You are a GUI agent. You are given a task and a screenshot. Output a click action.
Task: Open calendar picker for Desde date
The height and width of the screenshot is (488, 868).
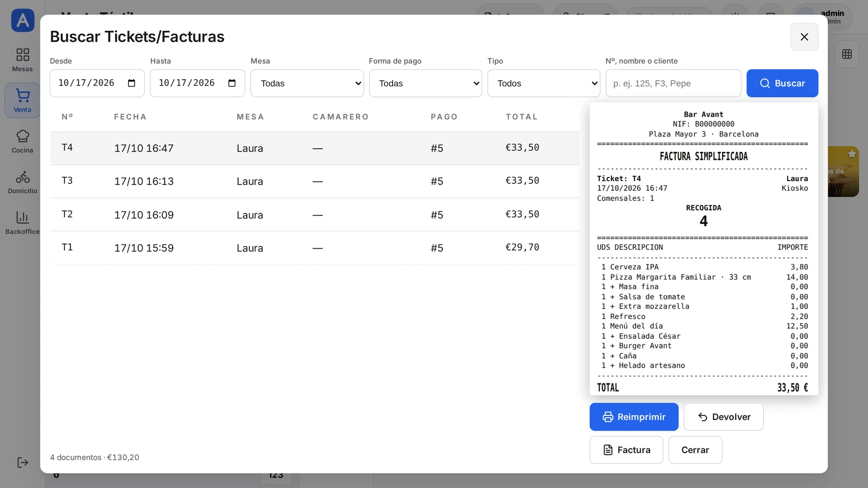131,83
